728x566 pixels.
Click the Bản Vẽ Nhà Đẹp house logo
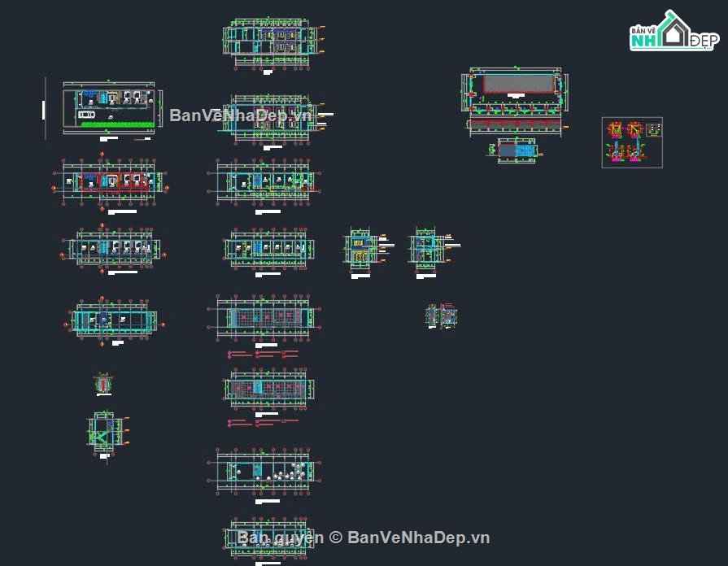(x=674, y=31)
